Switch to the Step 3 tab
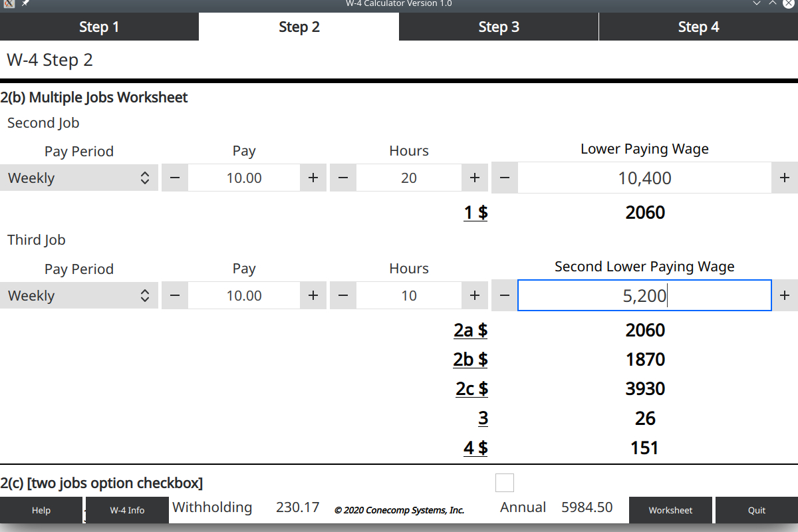 click(x=499, y=27)
